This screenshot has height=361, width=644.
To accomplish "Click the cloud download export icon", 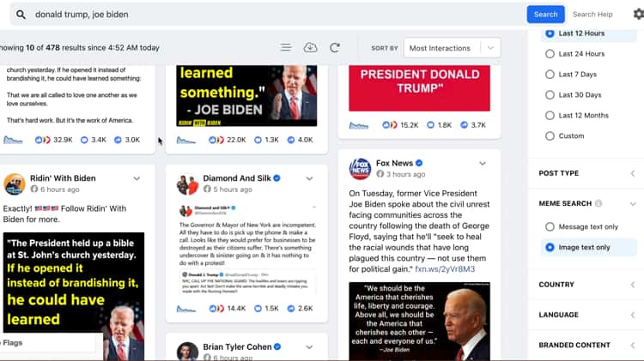I will pos(310,47).
